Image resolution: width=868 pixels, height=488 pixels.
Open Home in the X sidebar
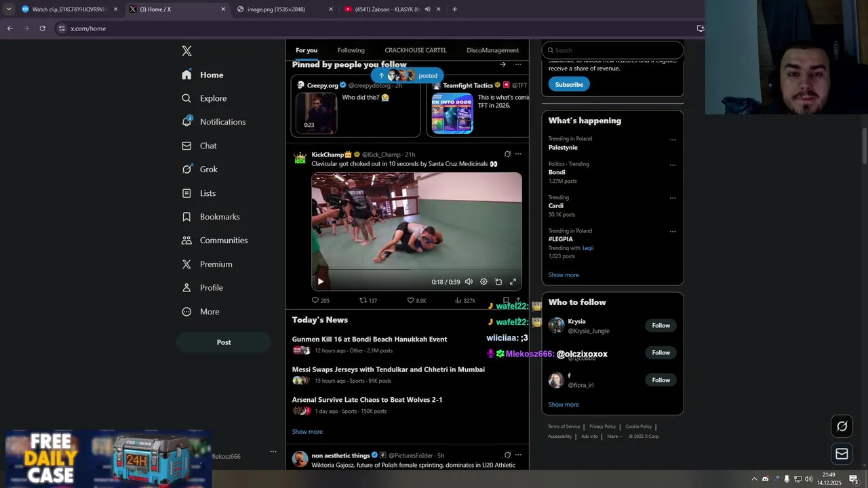point(203,75)
